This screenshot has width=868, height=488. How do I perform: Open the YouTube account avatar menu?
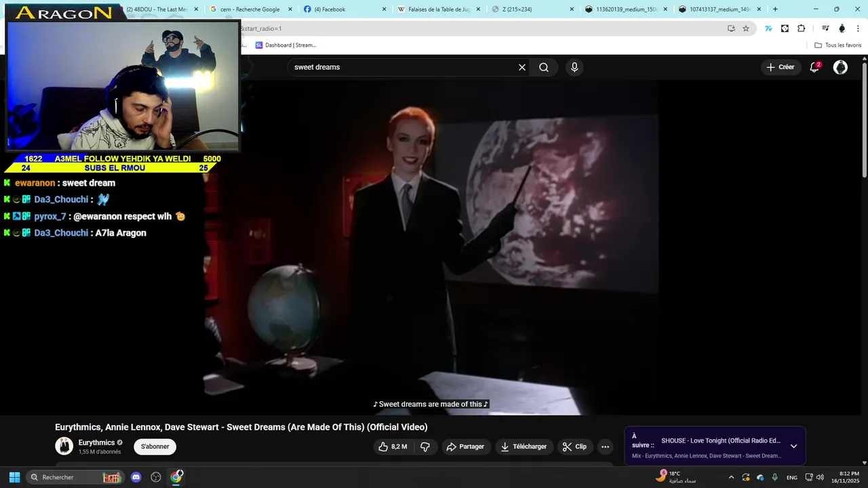(840, 67)
